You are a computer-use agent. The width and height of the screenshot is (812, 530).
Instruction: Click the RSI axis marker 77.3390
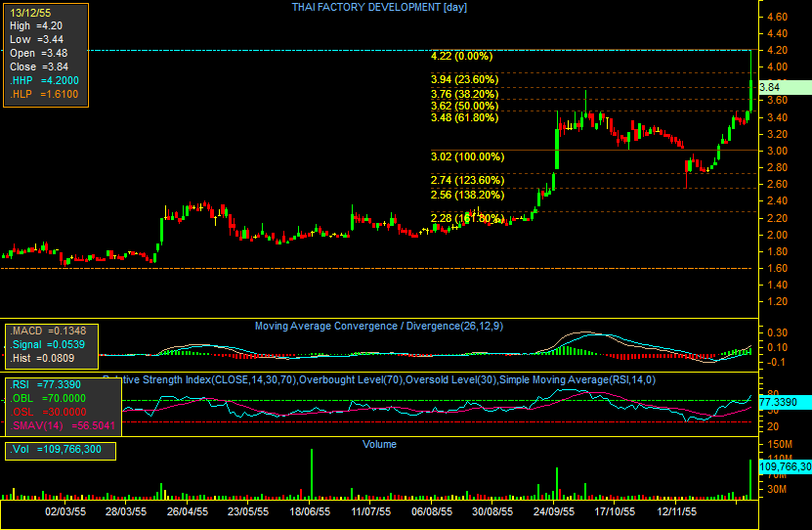(785, 402)
